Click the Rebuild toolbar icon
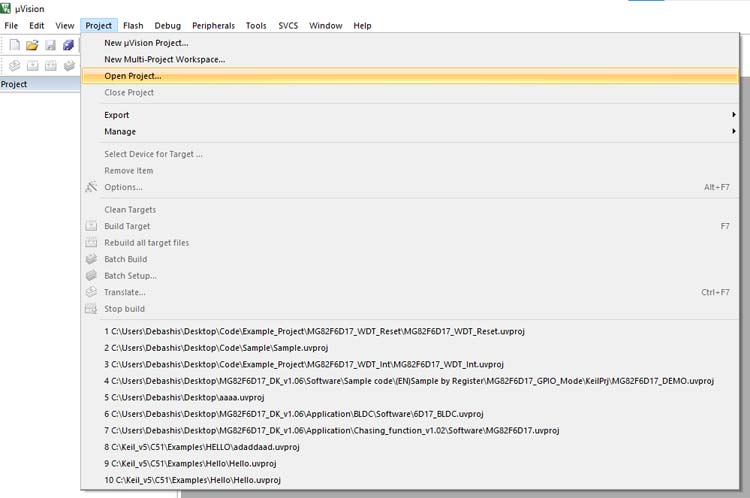The width and height of the screenshot is (750, 498). tap(51, 65)
